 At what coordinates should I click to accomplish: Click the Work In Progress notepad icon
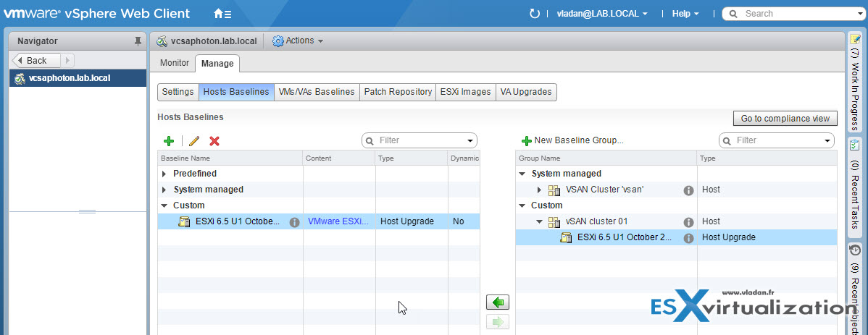(855, 39)
